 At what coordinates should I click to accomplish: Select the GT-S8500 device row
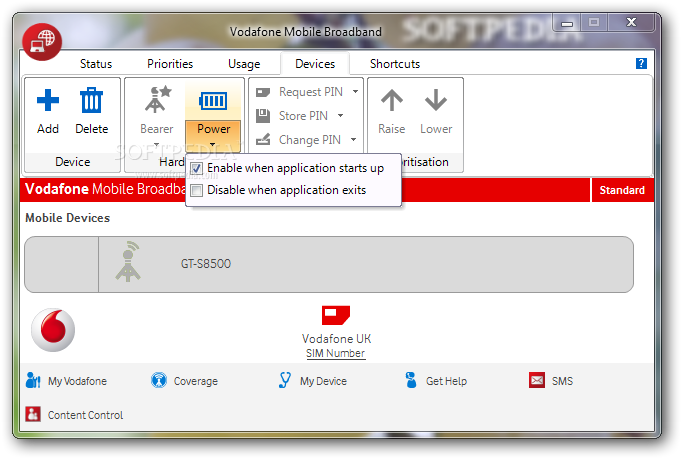click(329, 265)
